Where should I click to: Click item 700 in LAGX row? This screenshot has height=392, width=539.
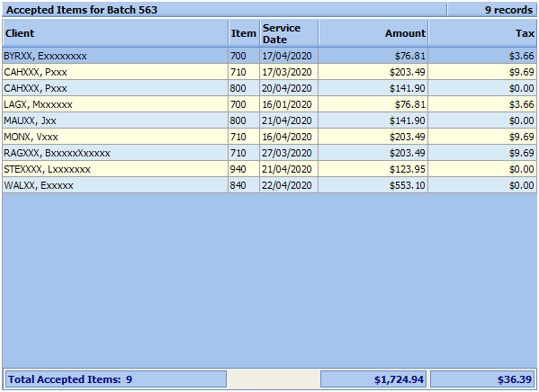coord(244,104)
